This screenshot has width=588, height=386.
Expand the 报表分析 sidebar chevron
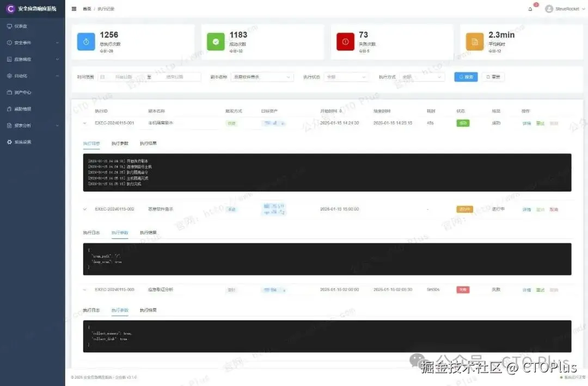point(57,125)
